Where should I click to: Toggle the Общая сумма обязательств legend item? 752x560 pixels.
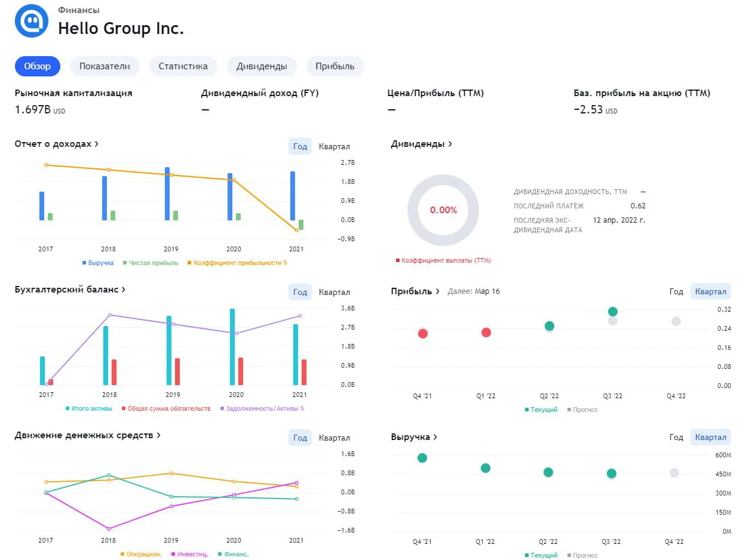[166, 408]
